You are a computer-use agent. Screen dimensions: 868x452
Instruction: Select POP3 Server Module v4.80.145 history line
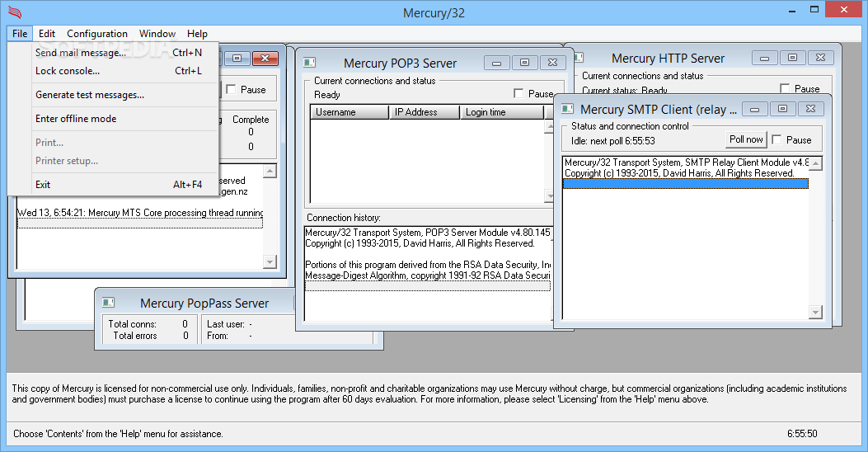point(428,233)
